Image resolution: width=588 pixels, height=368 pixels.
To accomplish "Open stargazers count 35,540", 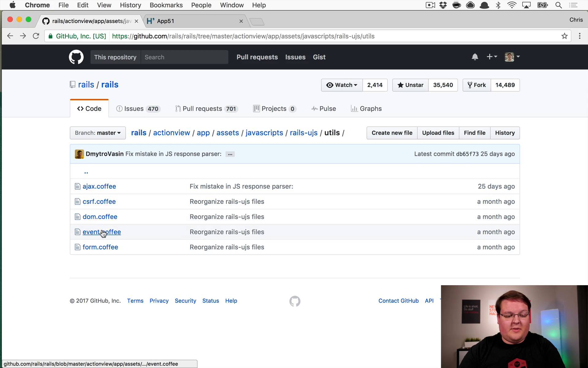I will [x=443, y=85].
